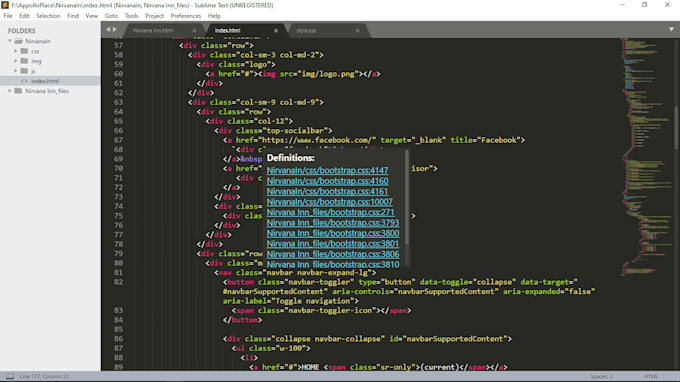Close the Nirvana Inn.html tab

(x=194, y=30)
